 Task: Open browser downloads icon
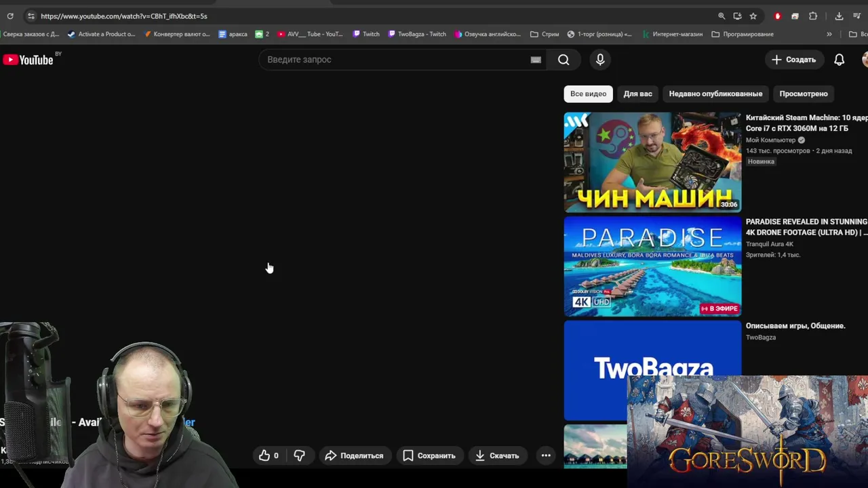[x=839, y=16]
